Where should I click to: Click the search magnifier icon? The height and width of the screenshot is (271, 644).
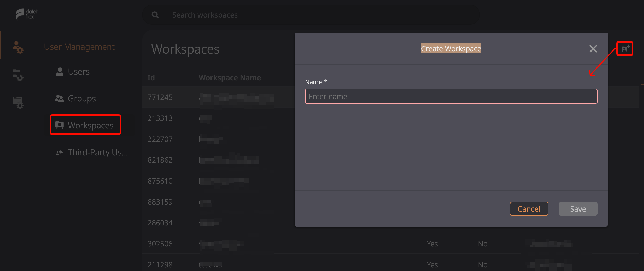point(155,15)
